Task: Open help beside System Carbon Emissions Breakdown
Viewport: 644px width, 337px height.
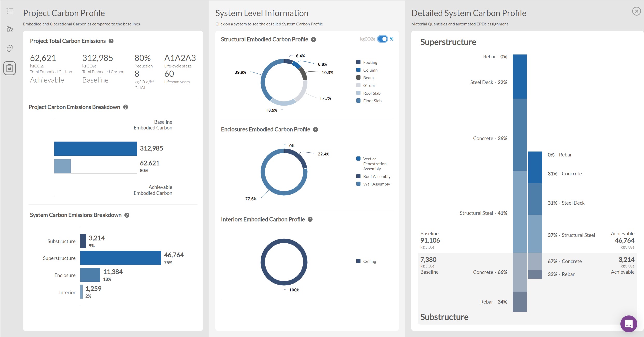Action: (127, 215)
